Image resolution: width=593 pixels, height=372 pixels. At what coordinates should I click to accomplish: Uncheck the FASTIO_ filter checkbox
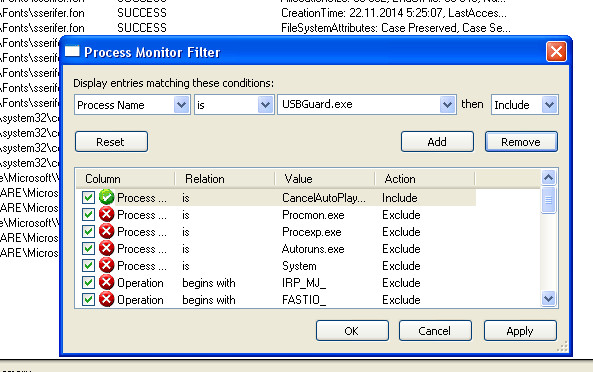88,299
